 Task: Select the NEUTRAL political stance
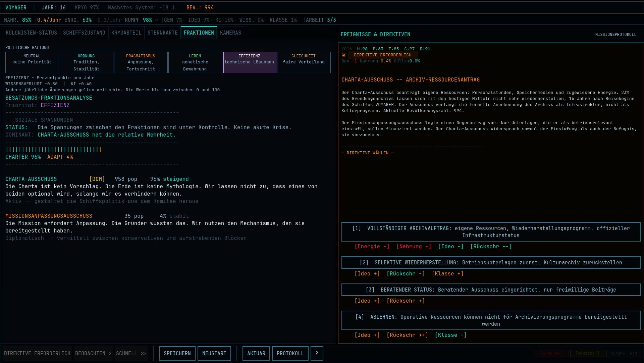tap(32, 62)
